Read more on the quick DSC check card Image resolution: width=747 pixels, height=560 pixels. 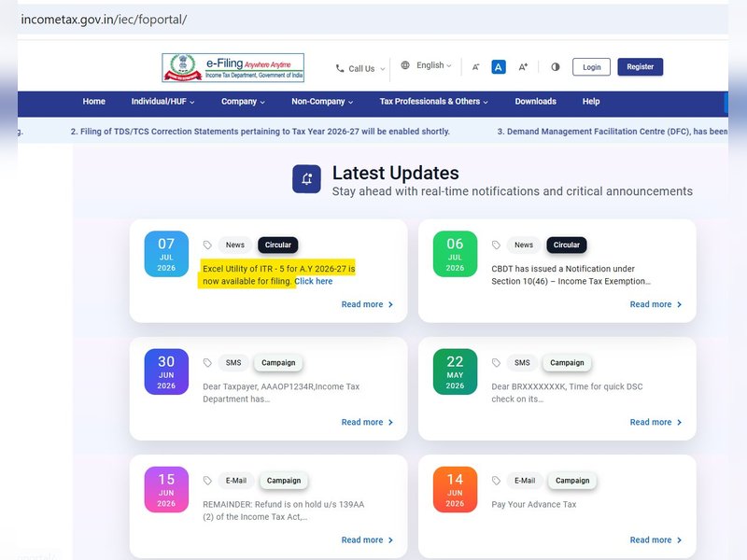coord(656,422)
